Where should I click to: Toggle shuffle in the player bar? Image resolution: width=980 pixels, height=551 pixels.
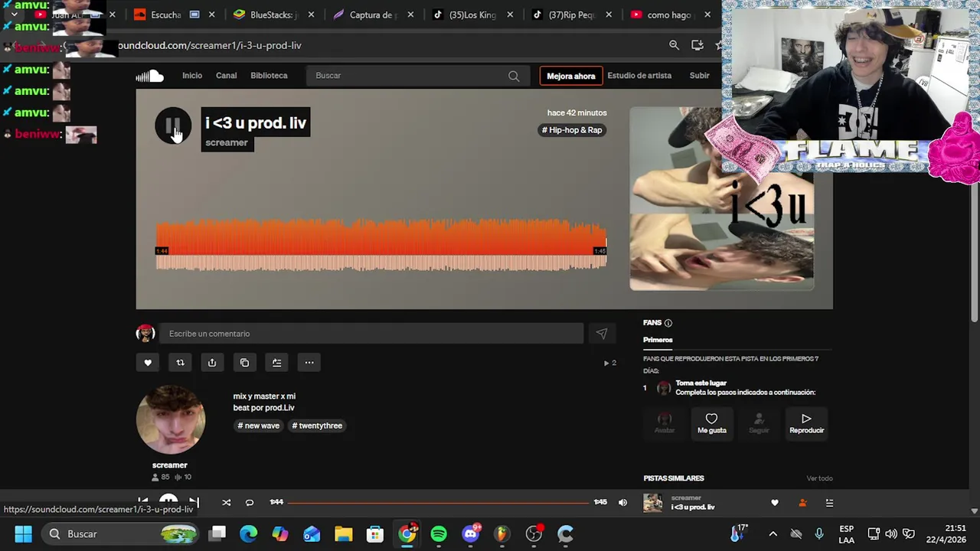226,503
